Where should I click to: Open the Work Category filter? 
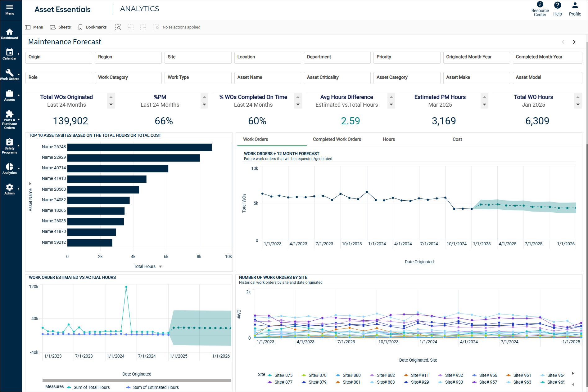coord(128,78)
